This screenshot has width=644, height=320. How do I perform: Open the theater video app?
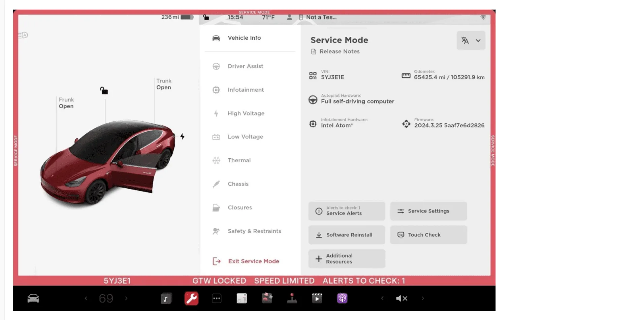pyautogui.click(x=317, y=298)
